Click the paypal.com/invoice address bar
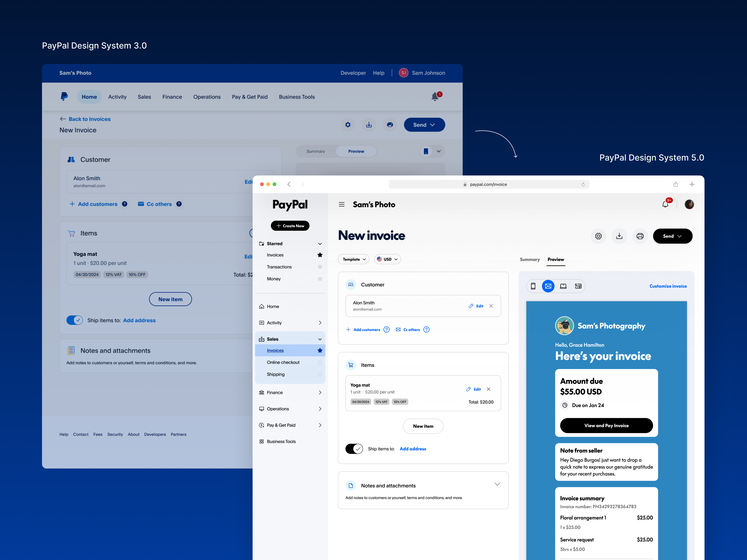The image size is (747, 560). tap(488, 184)
